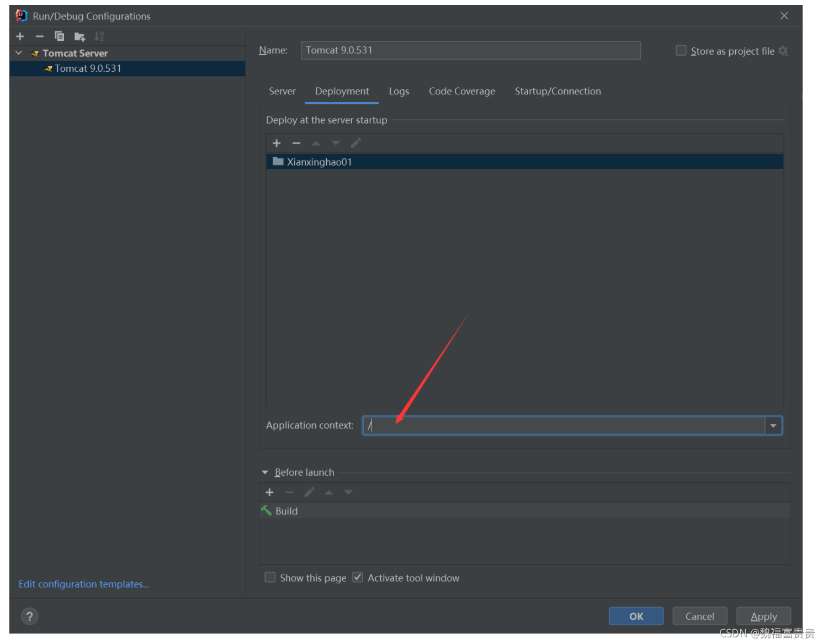This screenshot has width=823, height=644.
Task: Select Tomcat 9.0.531 in the tree
Action: 128,68
